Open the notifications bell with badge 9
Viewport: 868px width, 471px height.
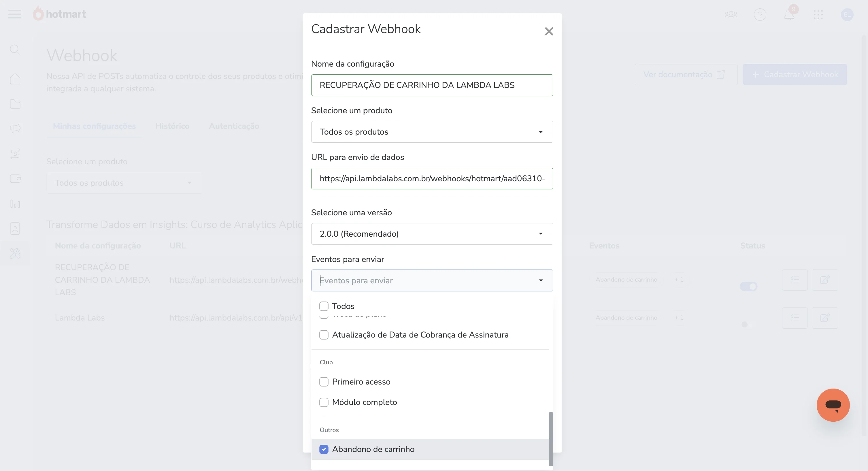coord(789,14)
